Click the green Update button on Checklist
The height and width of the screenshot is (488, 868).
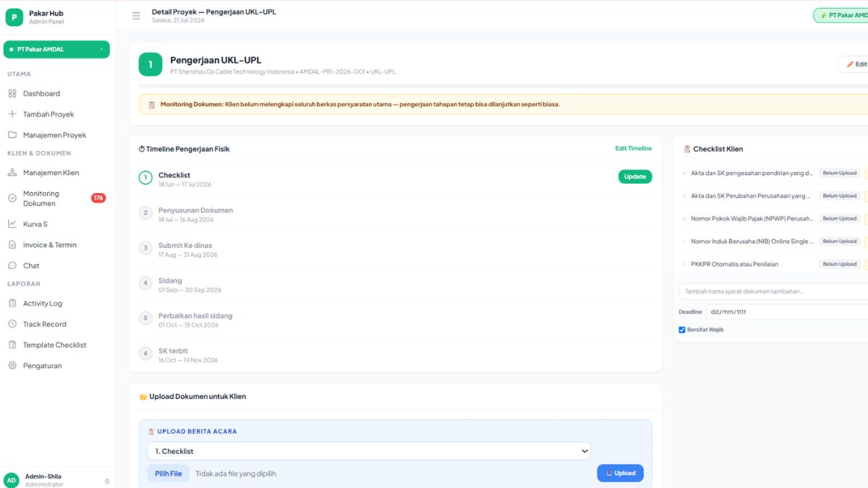pos(635,176)
